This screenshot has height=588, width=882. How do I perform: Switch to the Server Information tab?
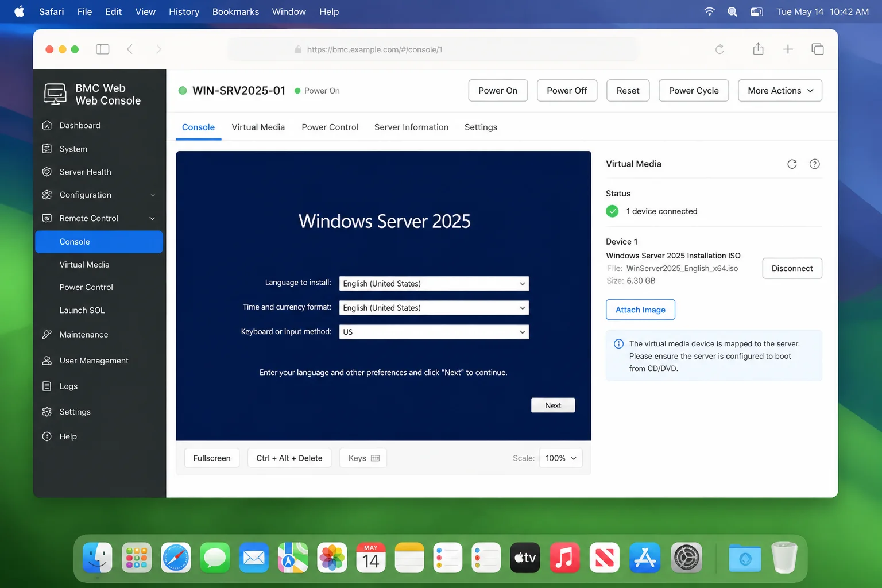point(411,127)
